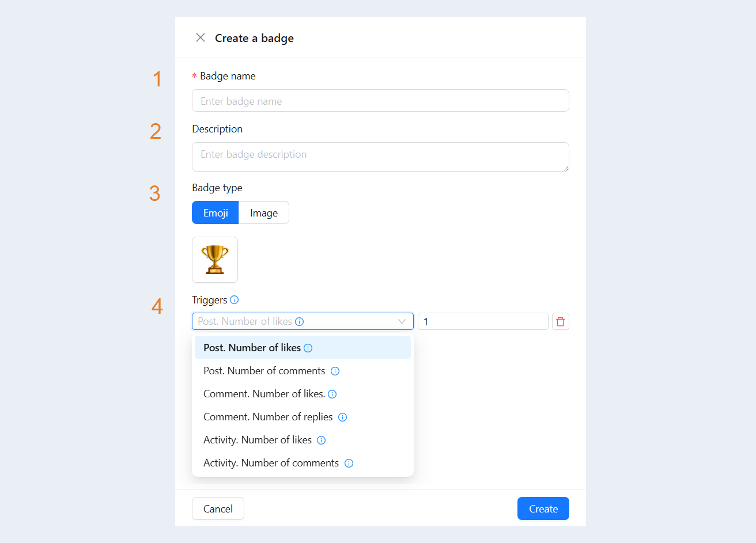Click info icon next to Comment. Number of replies
756x543 pixels.
[x=342, y=417]
